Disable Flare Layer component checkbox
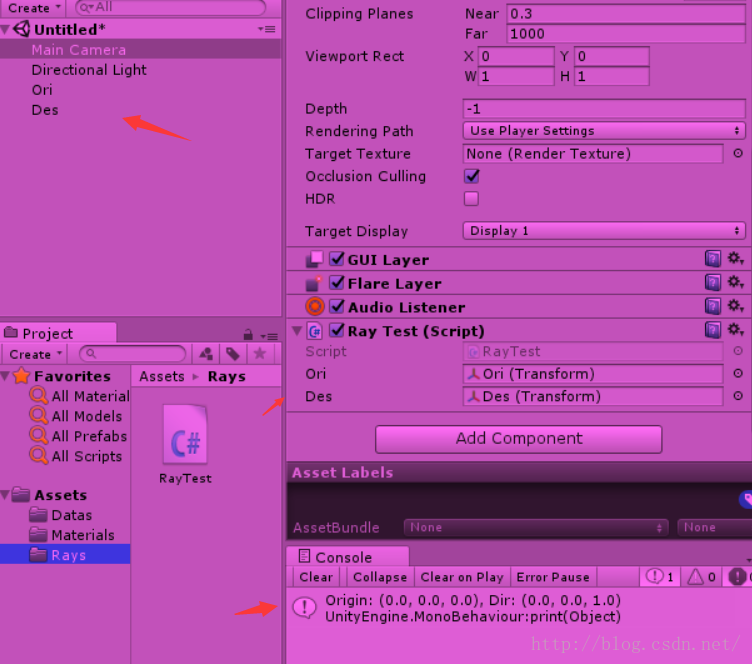 (337, 283)
